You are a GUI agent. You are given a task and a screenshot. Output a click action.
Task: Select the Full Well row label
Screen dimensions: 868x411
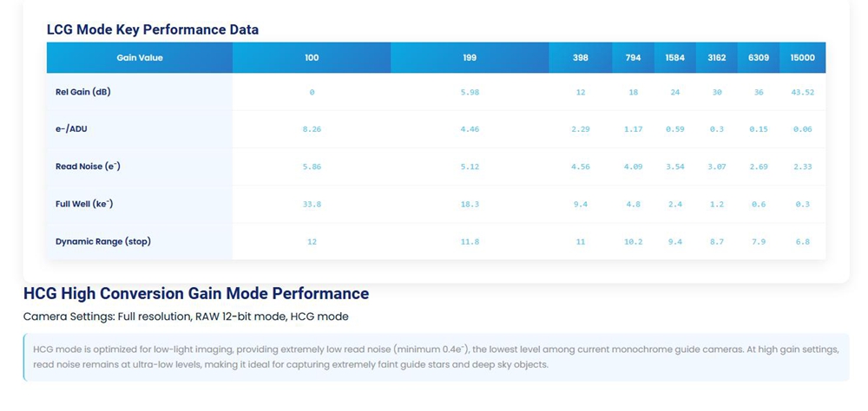(84, 204)
